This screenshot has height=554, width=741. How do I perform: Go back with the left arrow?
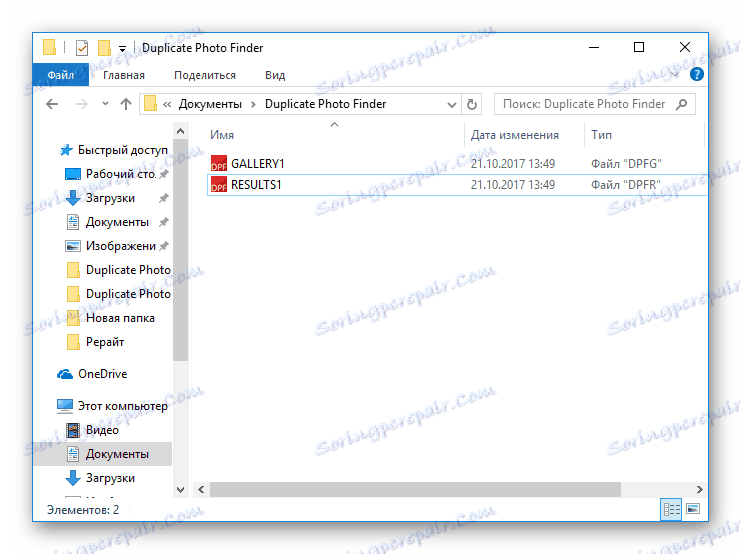pyautogui.click(x=52, y=104)
